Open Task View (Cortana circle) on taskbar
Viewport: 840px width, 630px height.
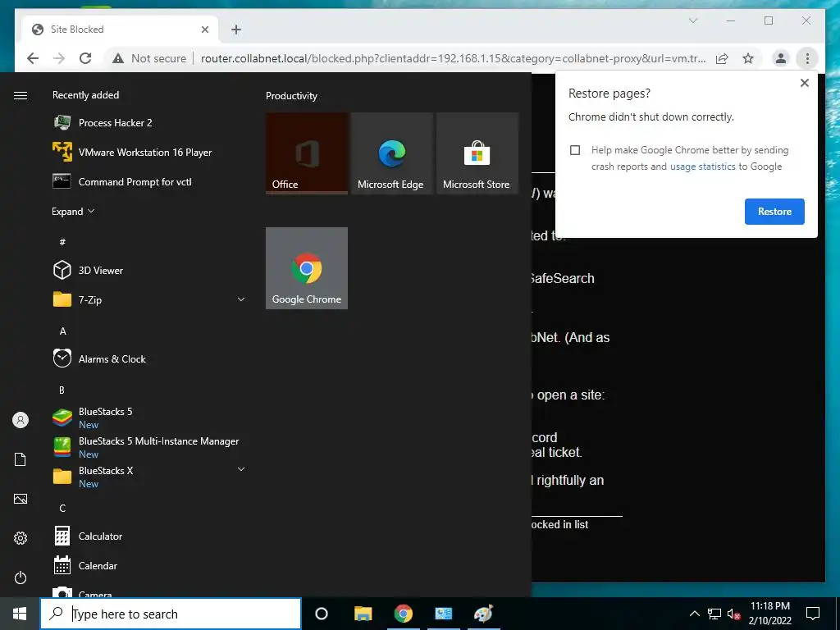click(x=322, y=614)
